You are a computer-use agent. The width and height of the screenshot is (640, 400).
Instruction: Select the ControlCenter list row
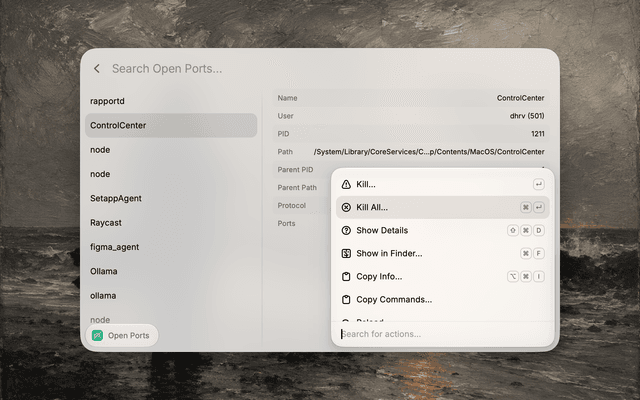[x=171, y=125]
